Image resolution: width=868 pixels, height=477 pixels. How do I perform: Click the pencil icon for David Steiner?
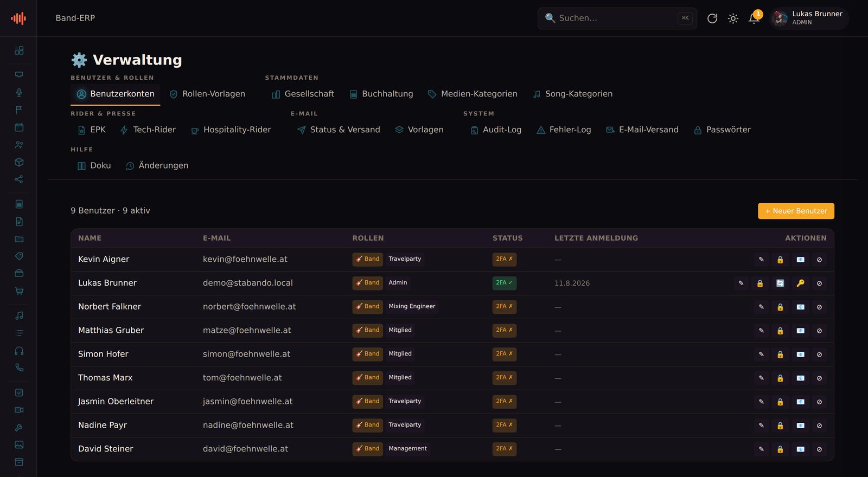click(x=761, y=449)
